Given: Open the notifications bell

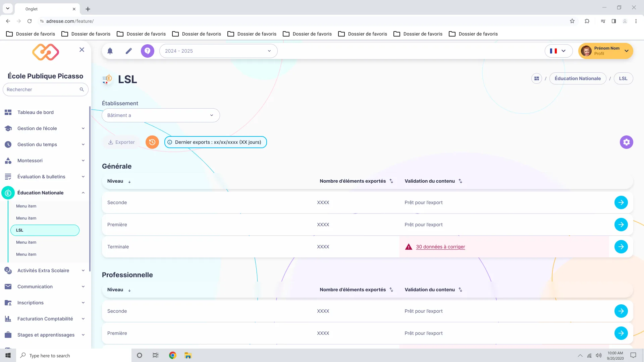Looking at the screenshot, I should (110, 51).
